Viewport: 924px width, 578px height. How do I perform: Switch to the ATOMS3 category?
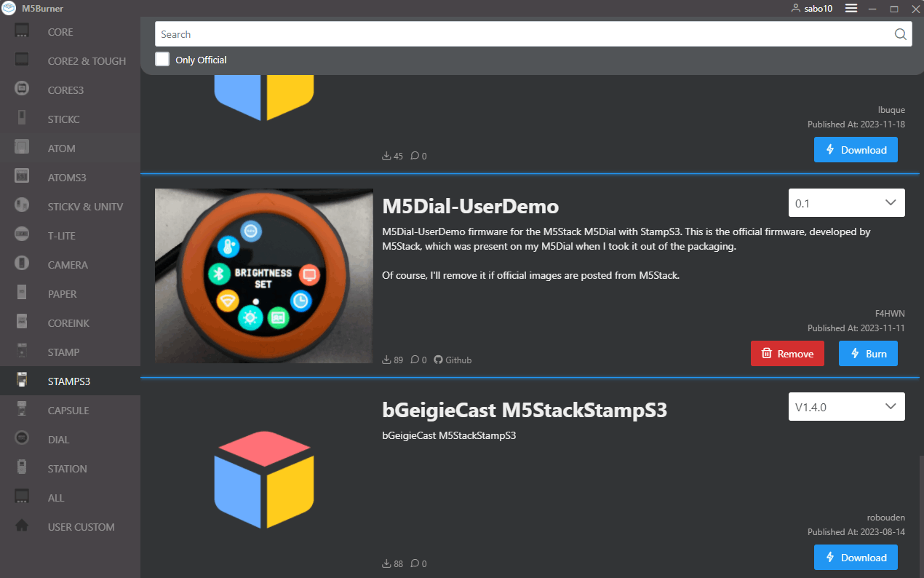pos(70,178)
